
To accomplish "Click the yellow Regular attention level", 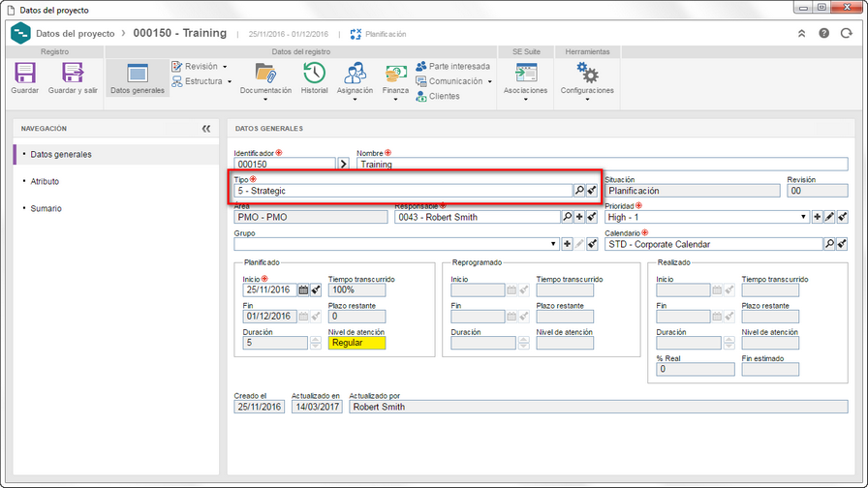I will [356, 343].
